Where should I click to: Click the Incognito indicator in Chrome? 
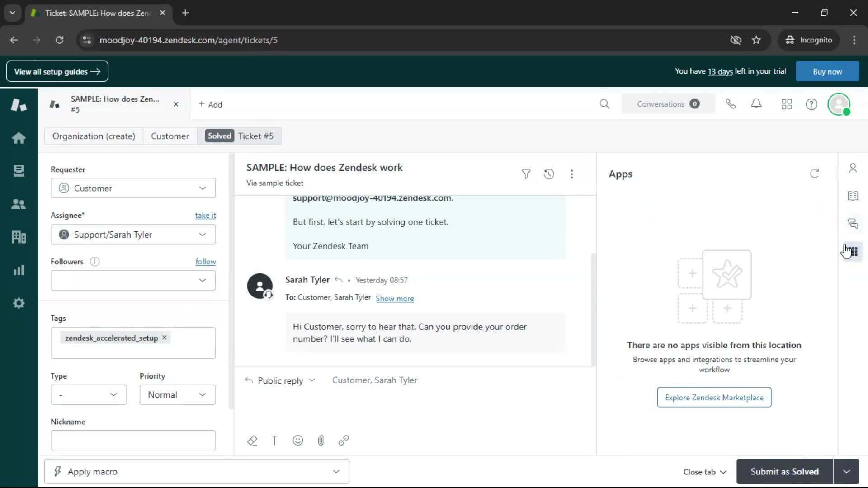tap(809, 40)
